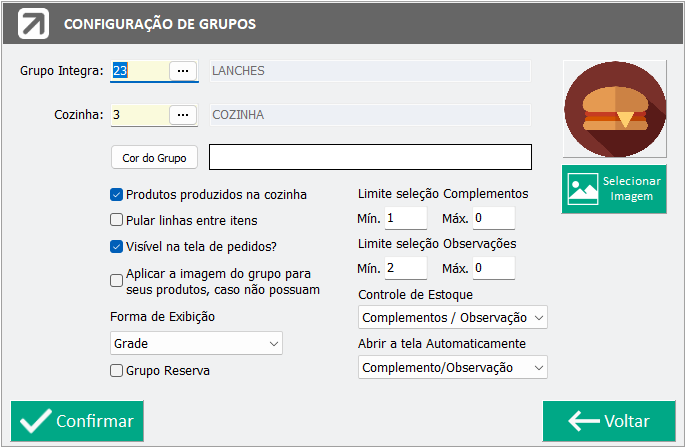686x448 pixels.
Task: Click the white group color swatch
Action: tap(370, 157)
